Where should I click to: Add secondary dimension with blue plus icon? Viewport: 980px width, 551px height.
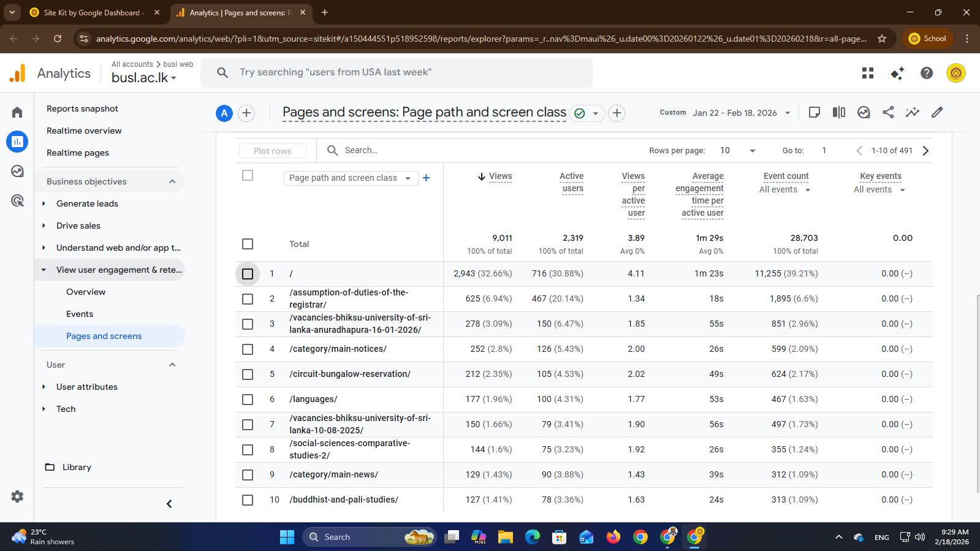426,178
